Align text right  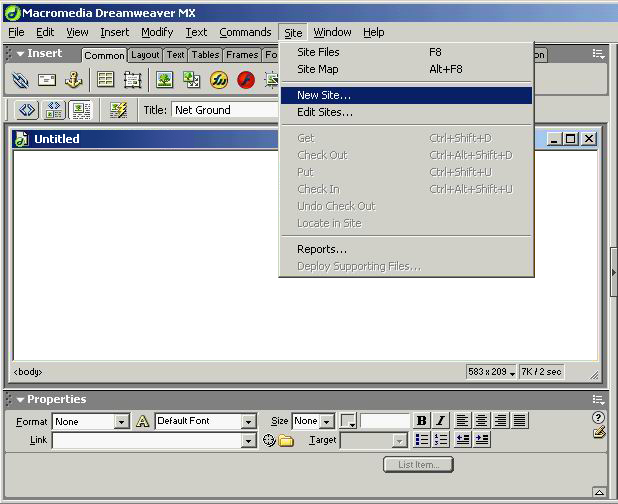point(500,420)
